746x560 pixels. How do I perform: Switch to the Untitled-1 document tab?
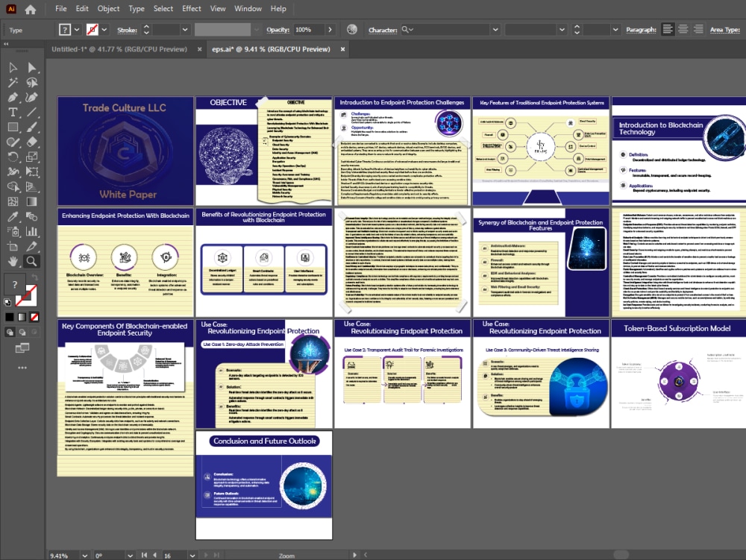tap(119, 49)
